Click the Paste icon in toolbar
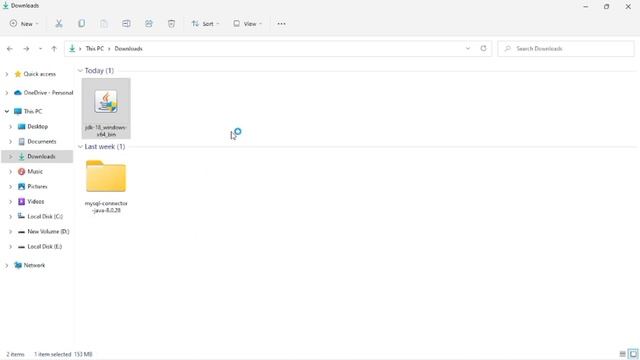Viewport: 640px width, 360px height. pyautogui.click(x=104, y=24)
